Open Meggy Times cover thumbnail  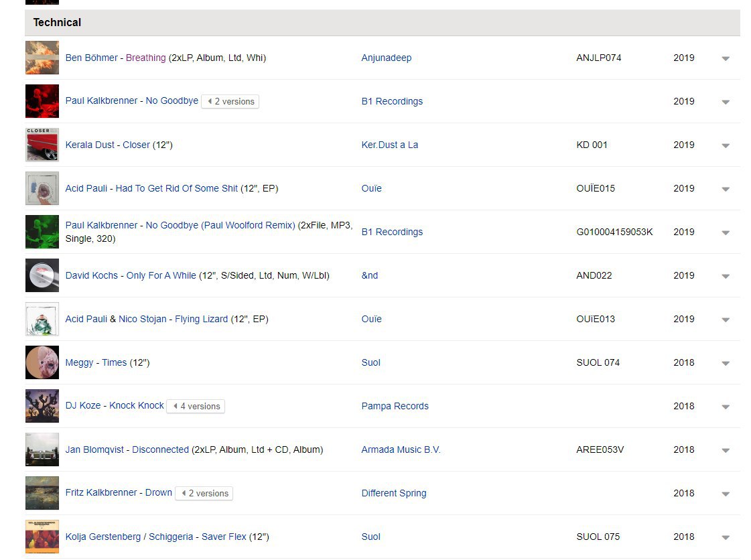42,363
